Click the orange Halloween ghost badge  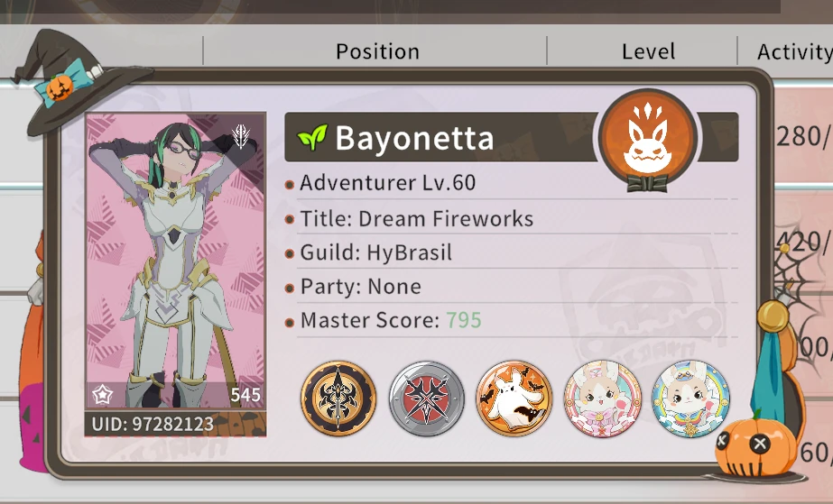(x=514, y=398)
